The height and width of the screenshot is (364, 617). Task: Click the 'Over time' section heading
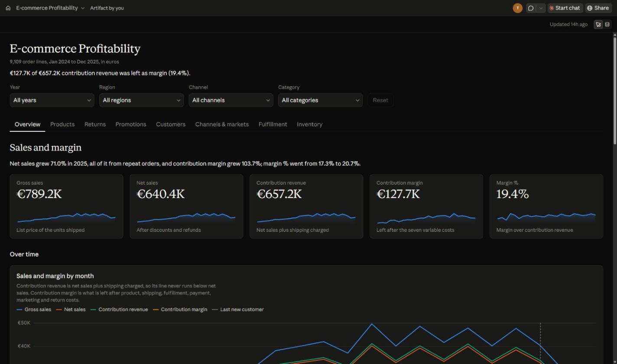(24, 254)
